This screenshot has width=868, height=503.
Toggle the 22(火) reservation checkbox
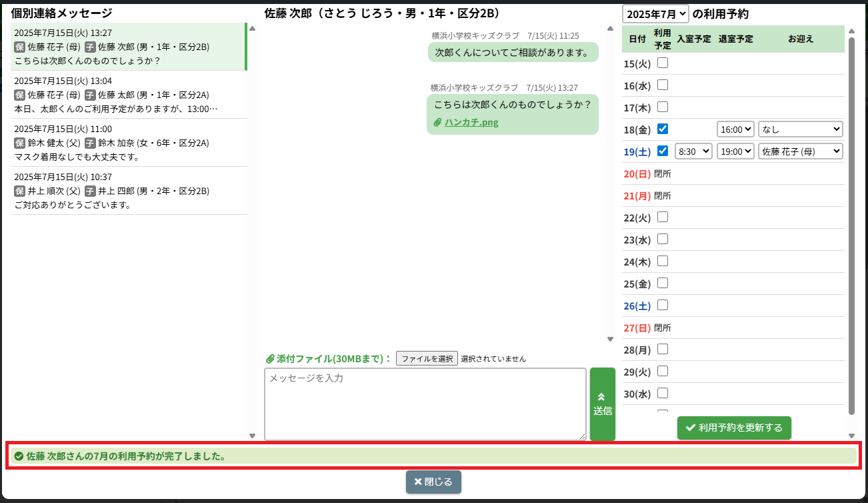click(x=663, y=217)
